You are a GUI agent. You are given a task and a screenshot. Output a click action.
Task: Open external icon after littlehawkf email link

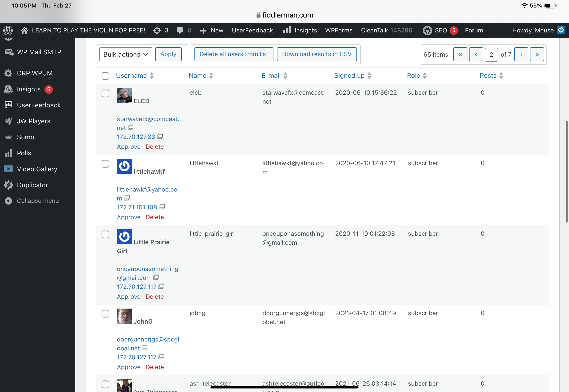[x=127, y=198]
